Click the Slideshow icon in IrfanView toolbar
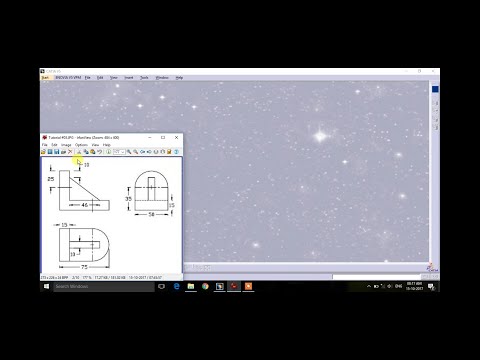The image size is (480, 360). click(50, 152)
